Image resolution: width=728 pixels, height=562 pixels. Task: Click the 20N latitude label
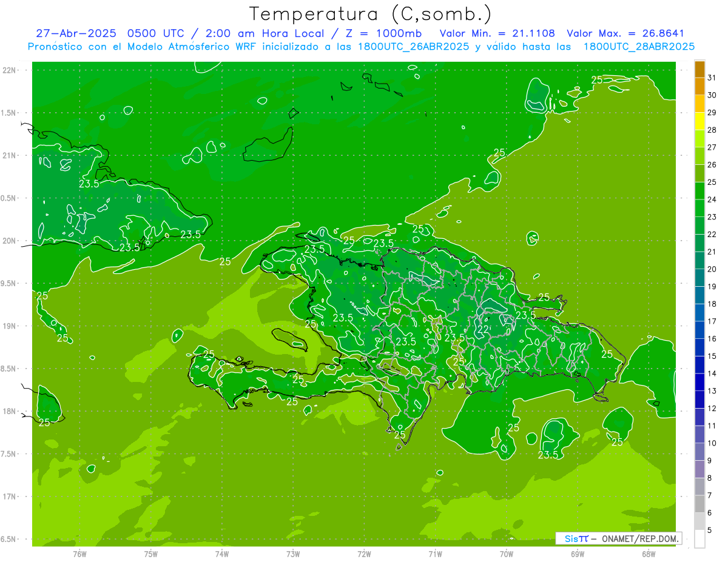[x=10, y=241]
